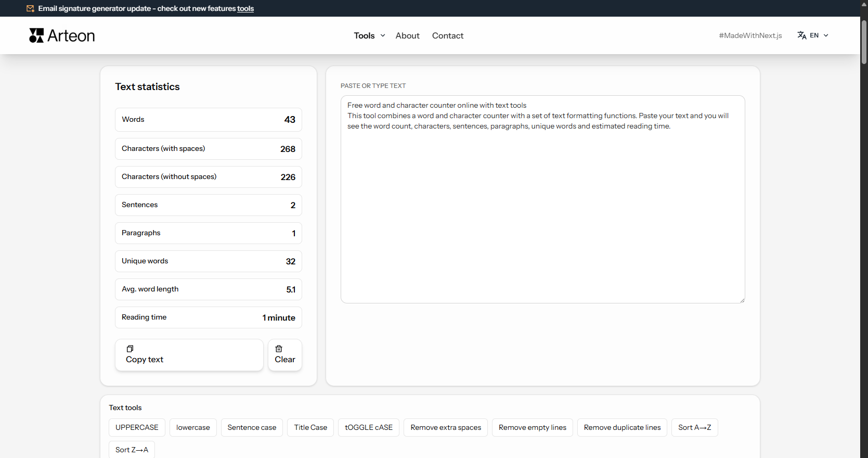This screenshot has height=458, width=868.
Task: Go to the Contact page
Action: click(x=448, y=35)
